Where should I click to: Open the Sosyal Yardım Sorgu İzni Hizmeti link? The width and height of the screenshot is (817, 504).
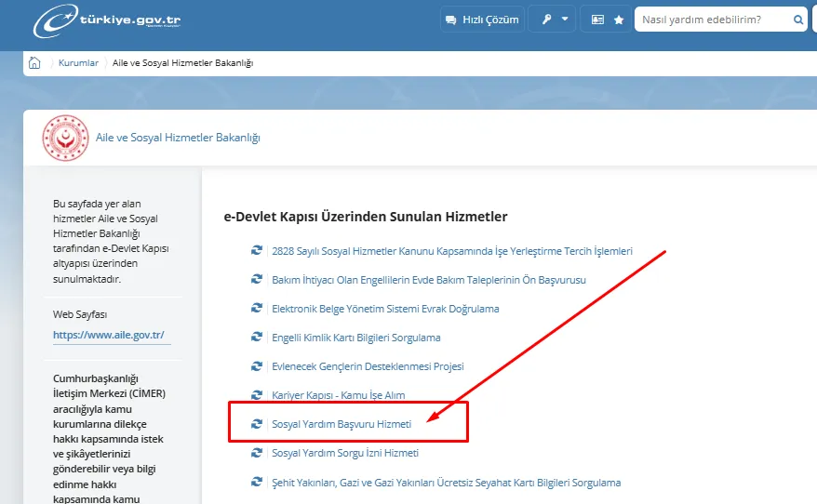click(344, 453)
